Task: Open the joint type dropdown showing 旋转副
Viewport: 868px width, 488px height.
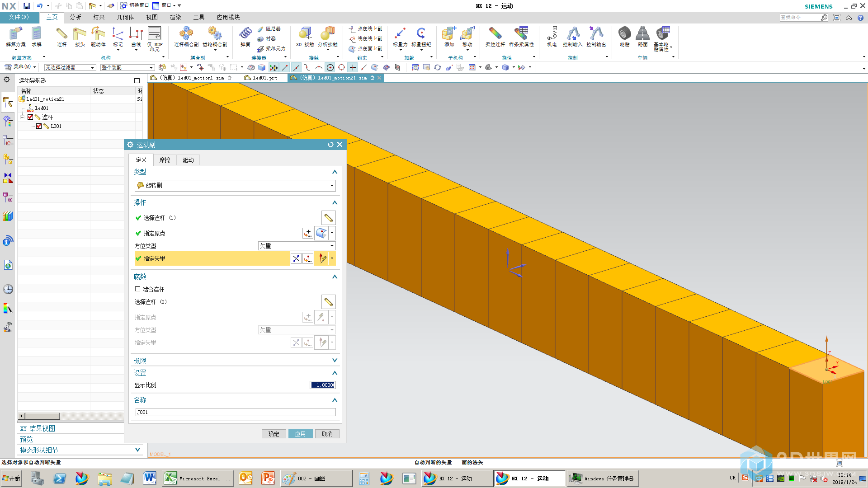Action: (x=235, y=185)
